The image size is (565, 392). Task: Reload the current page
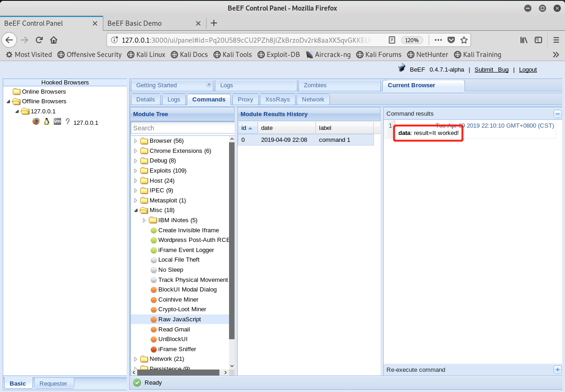[x=39, y=40]
